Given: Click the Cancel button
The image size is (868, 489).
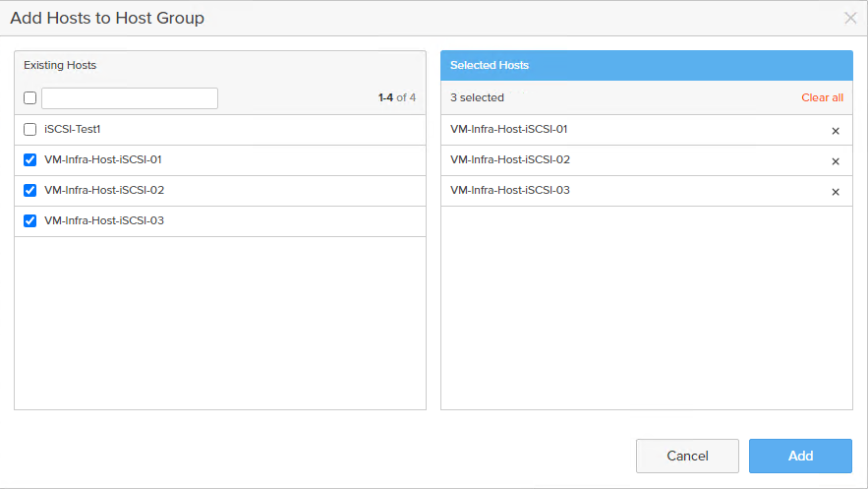Looking at the screenshot, I should (687, 456).
